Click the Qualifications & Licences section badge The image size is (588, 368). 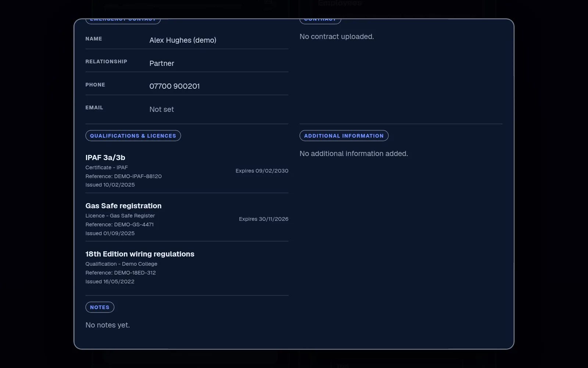[x=133, y=136]
